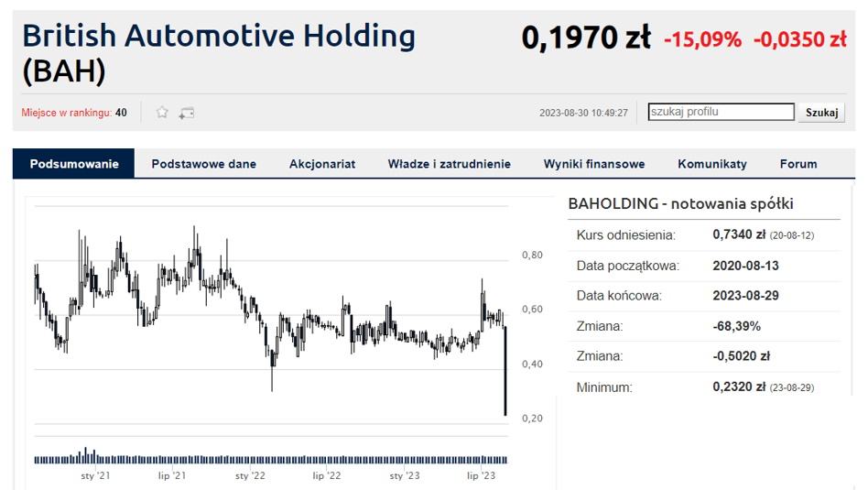Click the timestamp 2023-08-30 10:49:27

pos(583,113)
